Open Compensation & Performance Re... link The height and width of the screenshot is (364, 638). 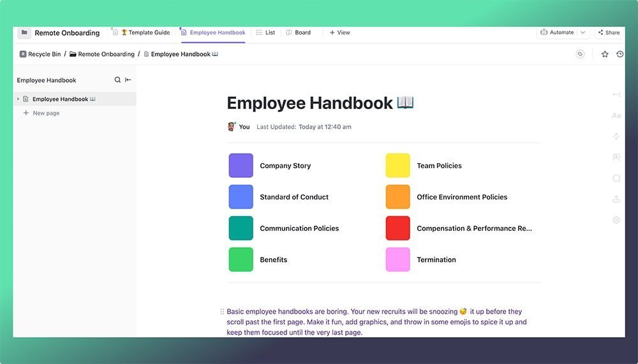click(x=474, y=228)
